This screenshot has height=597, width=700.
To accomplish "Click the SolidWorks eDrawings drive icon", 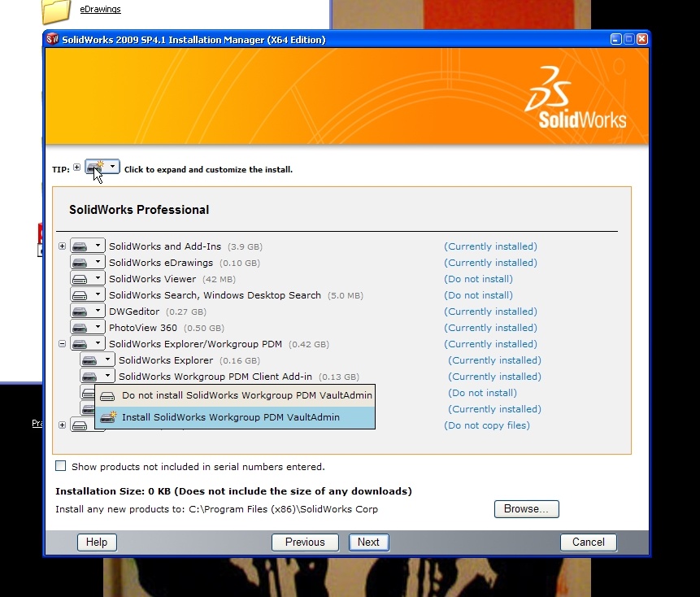I will tap(80, 263).
